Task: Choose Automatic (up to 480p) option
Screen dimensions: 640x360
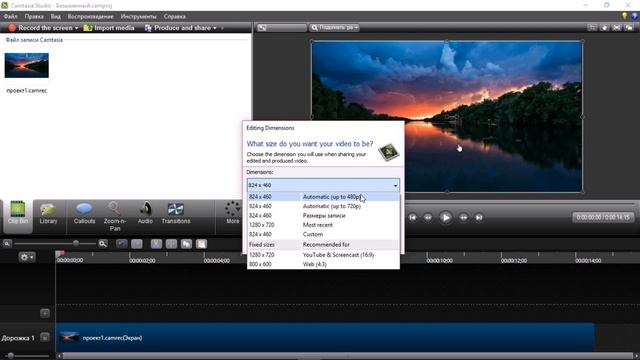Action: [x=323, y=196]
